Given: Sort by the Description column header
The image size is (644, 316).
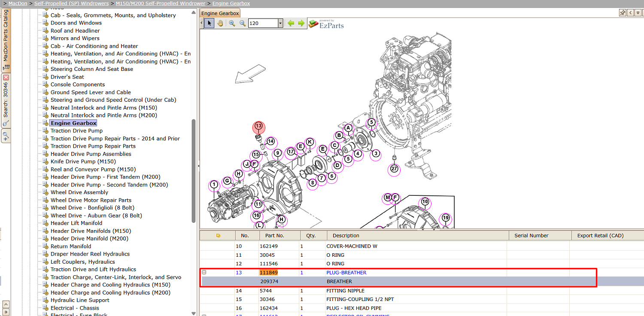Looking at the screenshot, I should coord(417,235).
